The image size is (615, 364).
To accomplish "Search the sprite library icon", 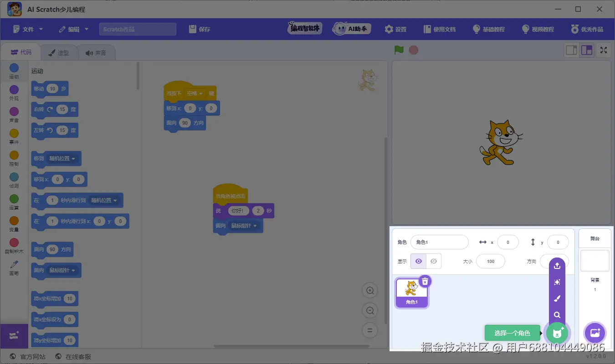I will [557, 315].
